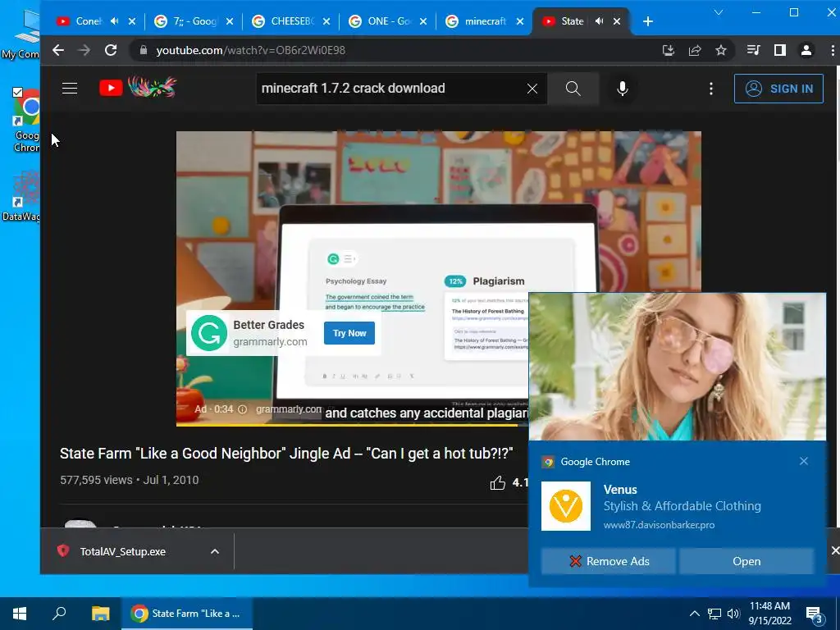Click the notification woman image
840x630 pixels.
point(677,367)
